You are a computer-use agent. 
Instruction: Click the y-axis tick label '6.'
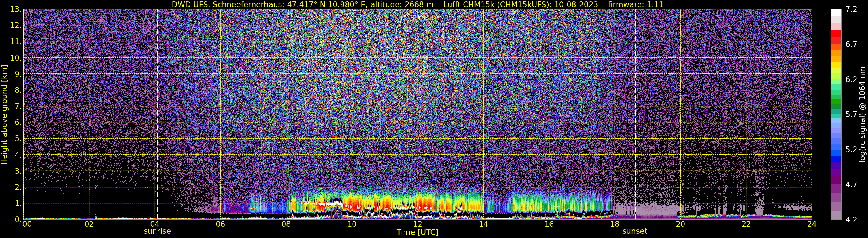[18, 123]
